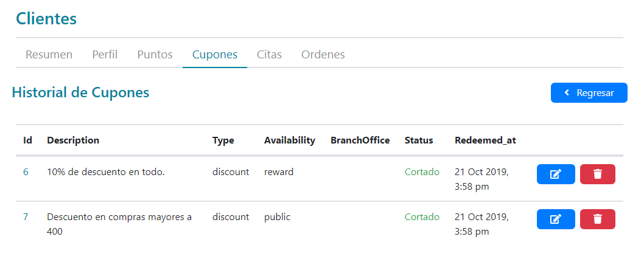Click the Regresar back button
This screenshot has width=644, height=259.
click(589, 93)
